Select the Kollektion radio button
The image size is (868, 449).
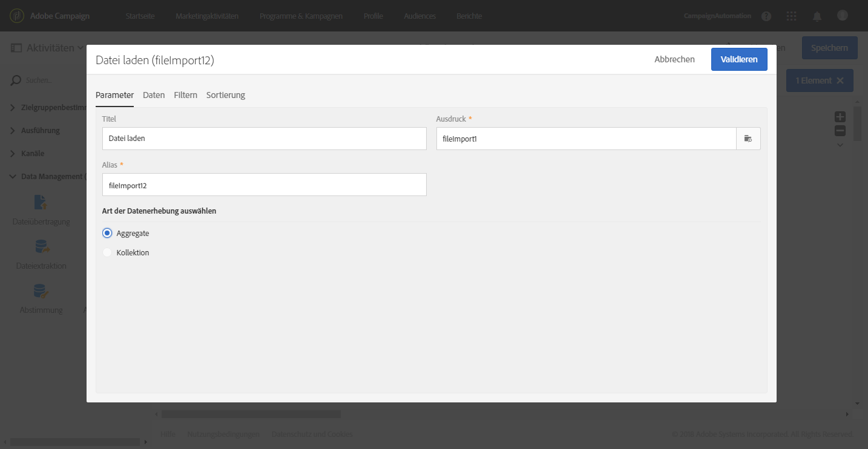tap(107, 252)
